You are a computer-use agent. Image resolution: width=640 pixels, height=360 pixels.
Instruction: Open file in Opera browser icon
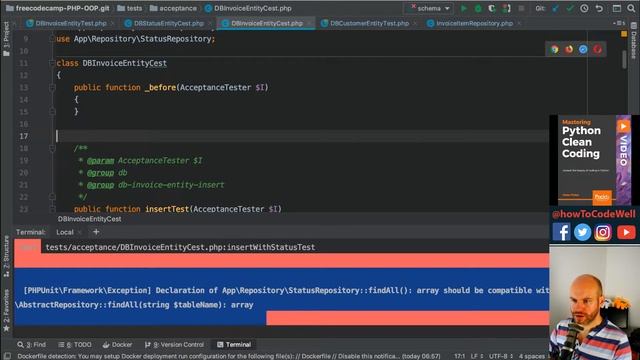(x=598, y=49)
